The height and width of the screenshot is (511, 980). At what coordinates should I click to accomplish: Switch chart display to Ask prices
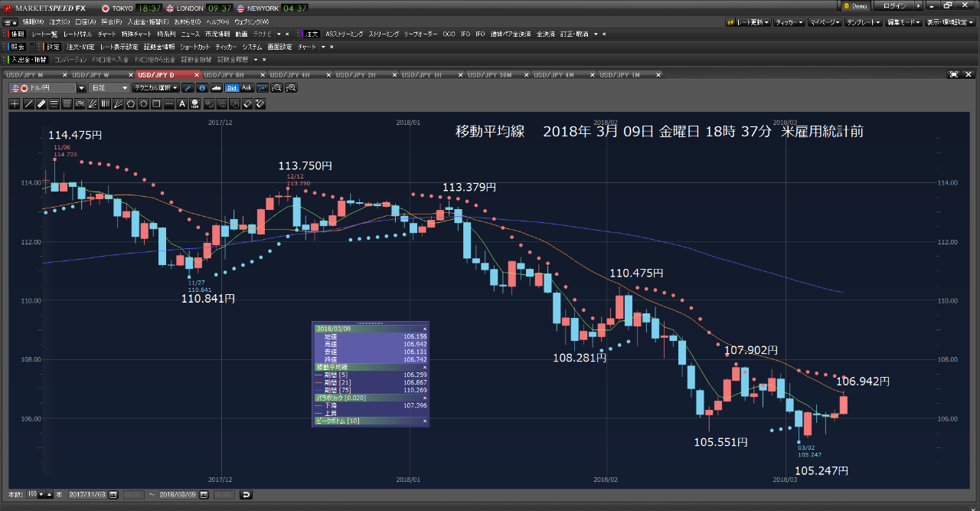(x=247, y=87)
